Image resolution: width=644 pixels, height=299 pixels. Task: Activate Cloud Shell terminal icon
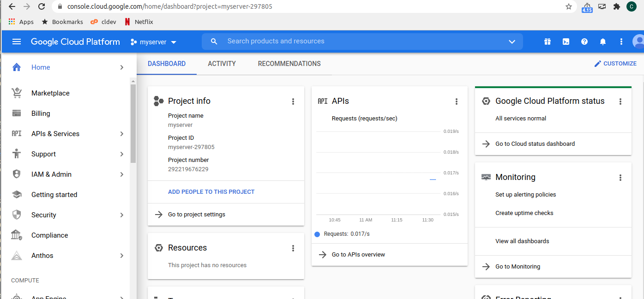(566, 42)
